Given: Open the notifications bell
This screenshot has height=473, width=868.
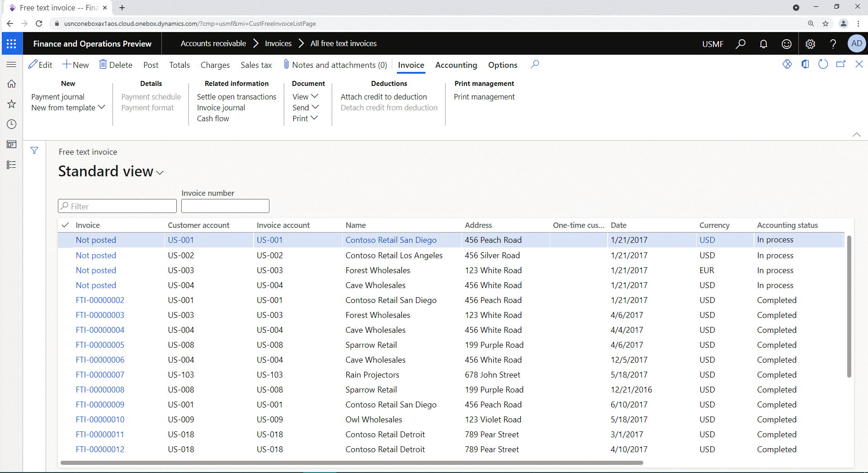Looking at the screenshot, I should click(764, 44).
